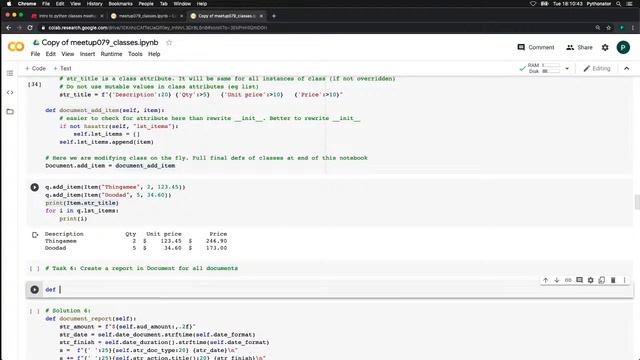Image resolution: width=640 pixels, height=360 pixels.
Task: Click the RAM usage bar
Action: pos(551,65)
